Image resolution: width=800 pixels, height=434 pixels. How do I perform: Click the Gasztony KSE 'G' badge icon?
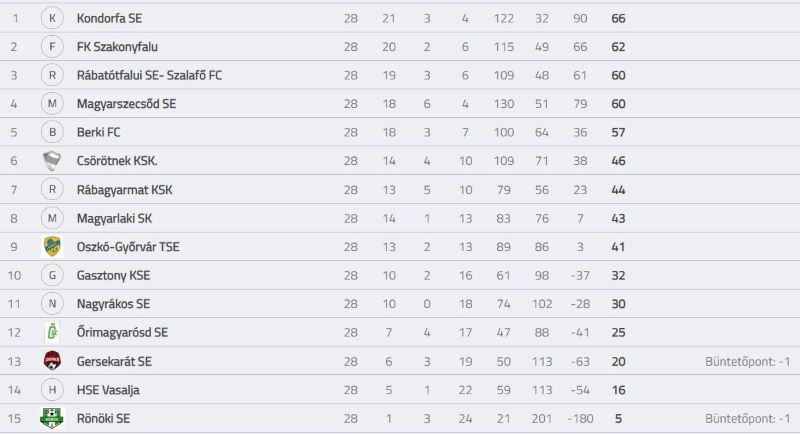pyautogui.click(x=52, y=275)
